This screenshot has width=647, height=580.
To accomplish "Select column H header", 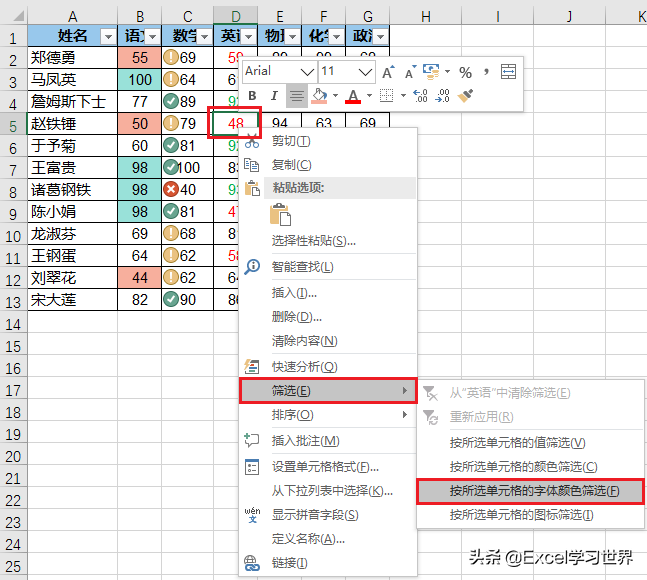I will click(425, 17).
